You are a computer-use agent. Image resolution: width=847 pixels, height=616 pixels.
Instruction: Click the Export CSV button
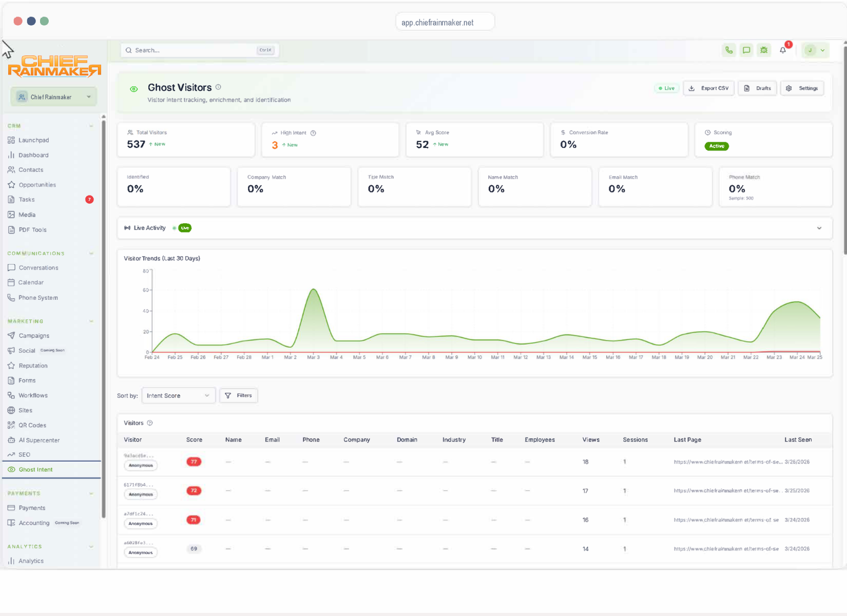point(709,88)
